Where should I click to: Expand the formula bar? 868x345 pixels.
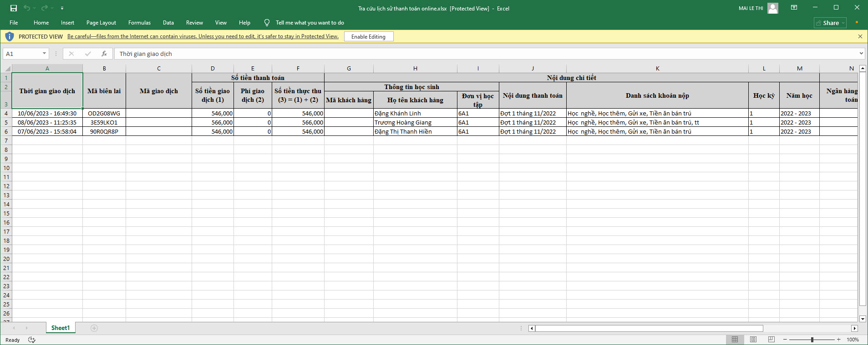coord(861,54)
